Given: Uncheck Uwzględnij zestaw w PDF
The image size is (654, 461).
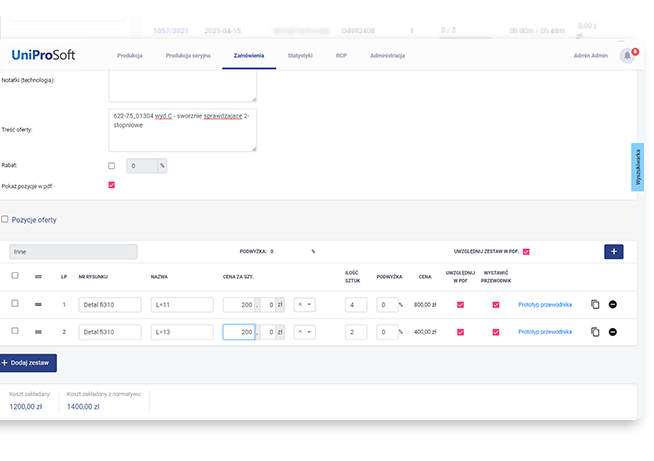Looking at the screenshot, I should [526, 252].
